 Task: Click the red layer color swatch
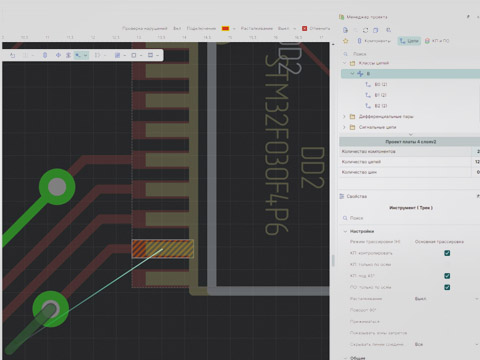click(x=226, y=28)
